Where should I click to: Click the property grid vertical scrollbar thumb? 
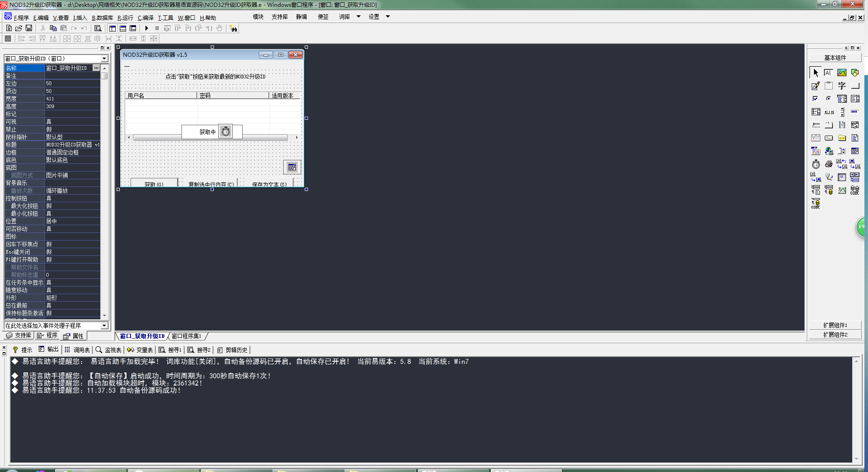104,76
